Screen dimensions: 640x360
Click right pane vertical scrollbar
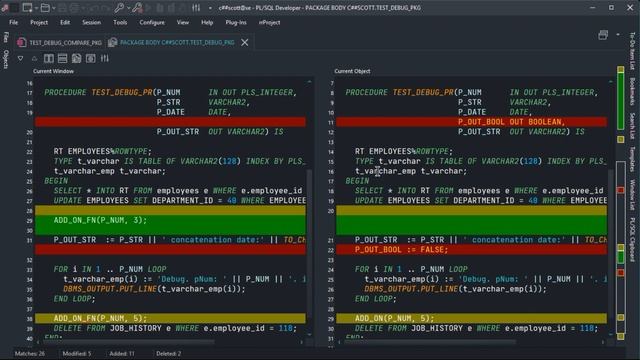click(611, 244)
